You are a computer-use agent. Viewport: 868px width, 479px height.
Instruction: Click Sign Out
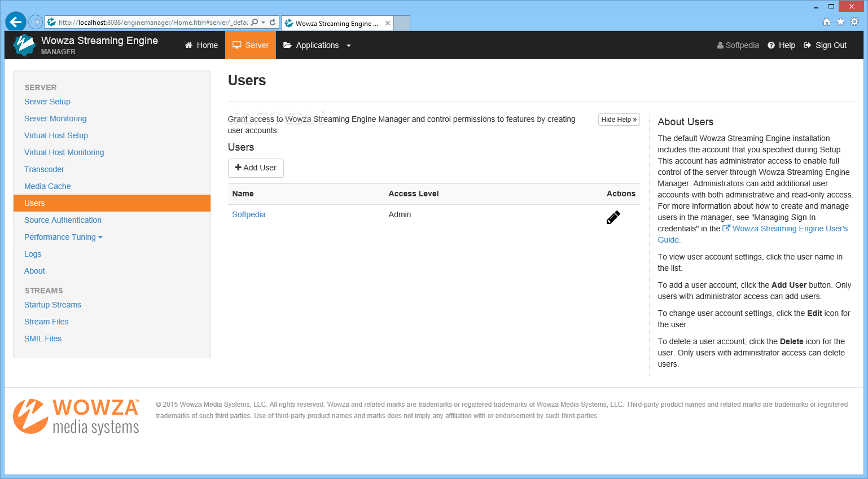tap(826, 45)
